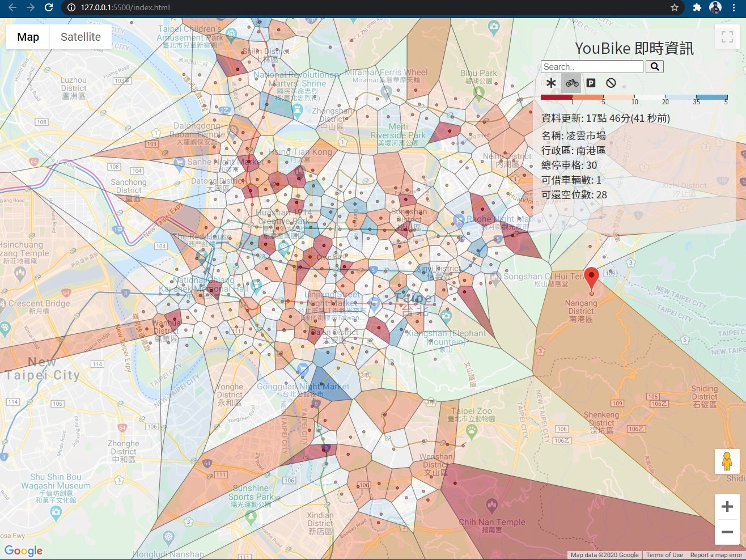Click the Taipei Zoo map label
746x560 pixels.
[x=471, y=414]
